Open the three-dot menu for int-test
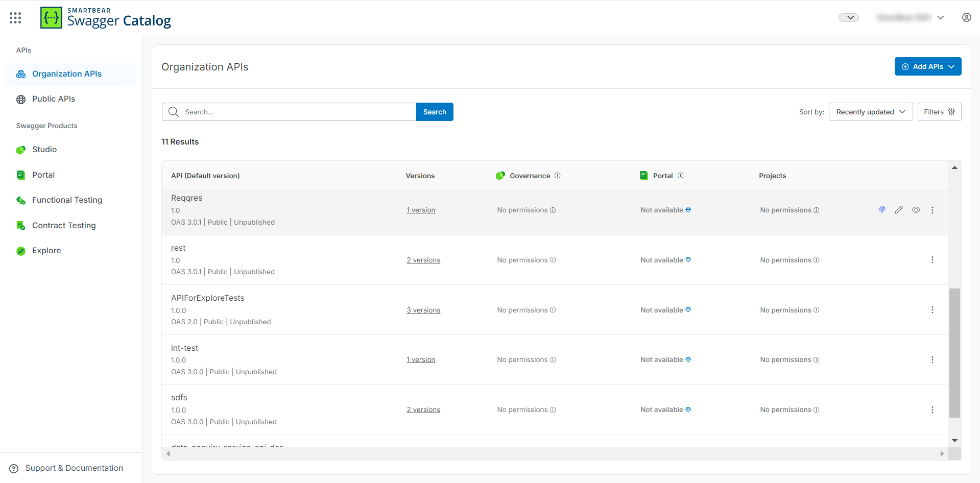 (x=932, y=360)
